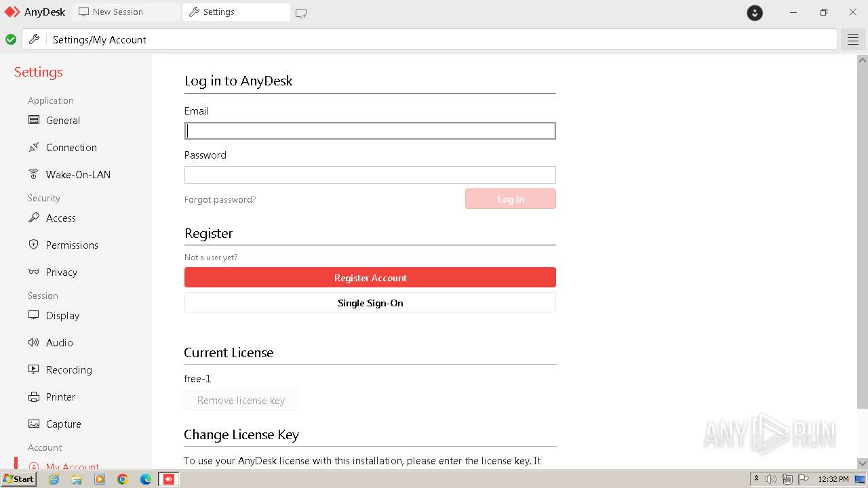Click the wrench icon in address bar
The width and height of the screenshot is (868, 488).
pyautogui.click(x=34, y=39)
